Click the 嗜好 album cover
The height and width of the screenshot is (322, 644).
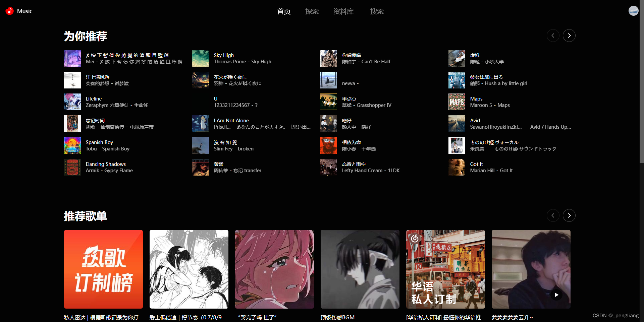329,124
